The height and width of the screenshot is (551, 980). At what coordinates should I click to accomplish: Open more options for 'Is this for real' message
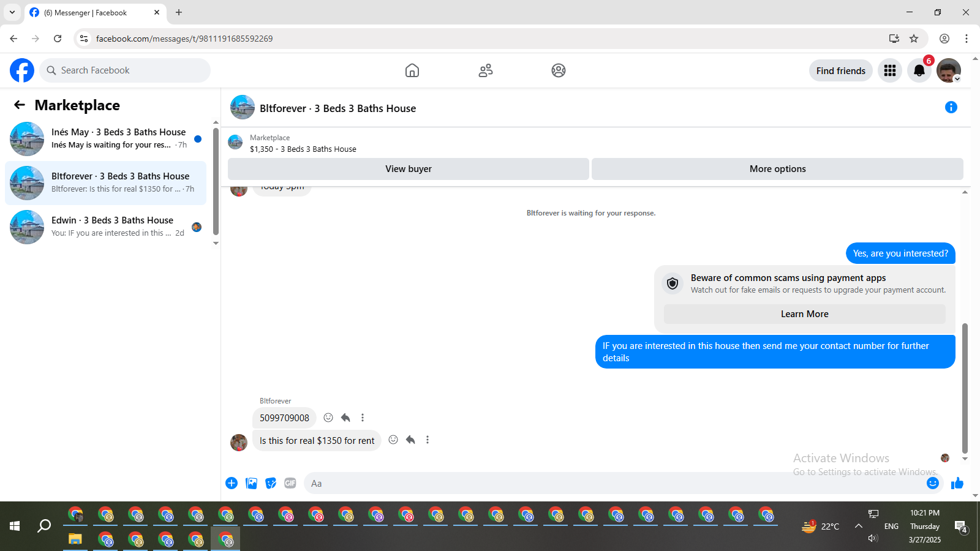coord(428,440)
